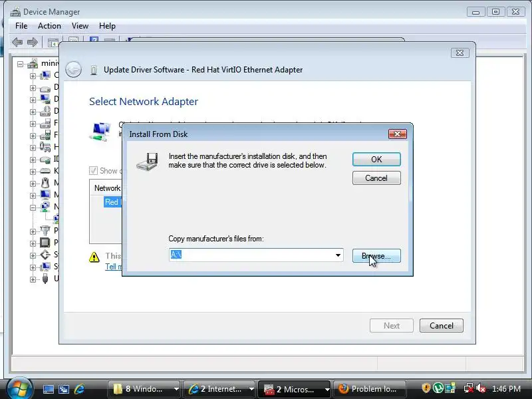532x399 pixels.
Task: Expand the Universal Serial Bus controllers category
Action: pyautogui.click(x=33, y=279)
